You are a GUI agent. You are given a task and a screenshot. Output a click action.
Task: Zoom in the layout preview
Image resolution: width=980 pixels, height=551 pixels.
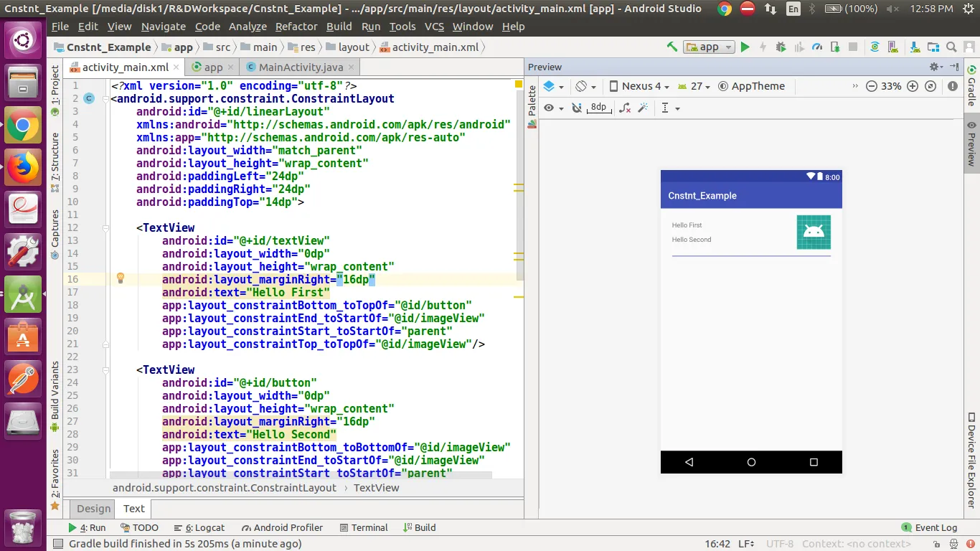point(913,86)
